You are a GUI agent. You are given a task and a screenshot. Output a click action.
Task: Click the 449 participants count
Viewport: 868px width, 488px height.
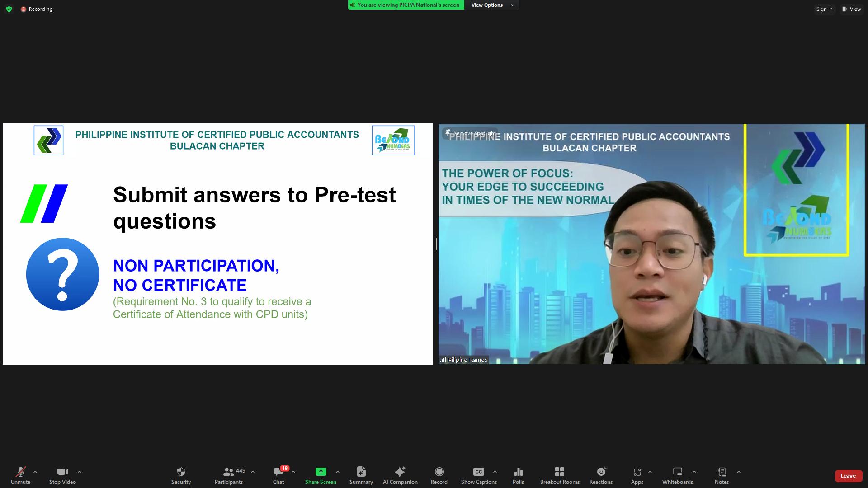click(241, 471)
